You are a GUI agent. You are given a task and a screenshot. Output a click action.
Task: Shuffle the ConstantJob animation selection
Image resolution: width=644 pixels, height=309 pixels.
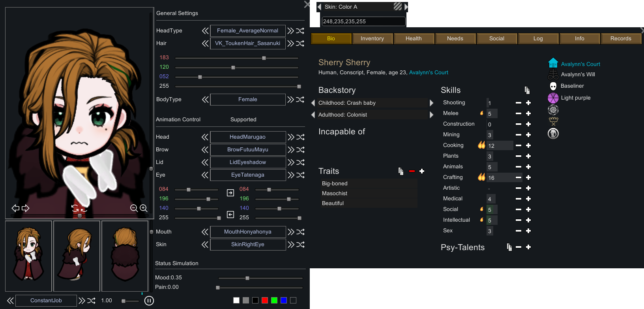click(92, 301)
